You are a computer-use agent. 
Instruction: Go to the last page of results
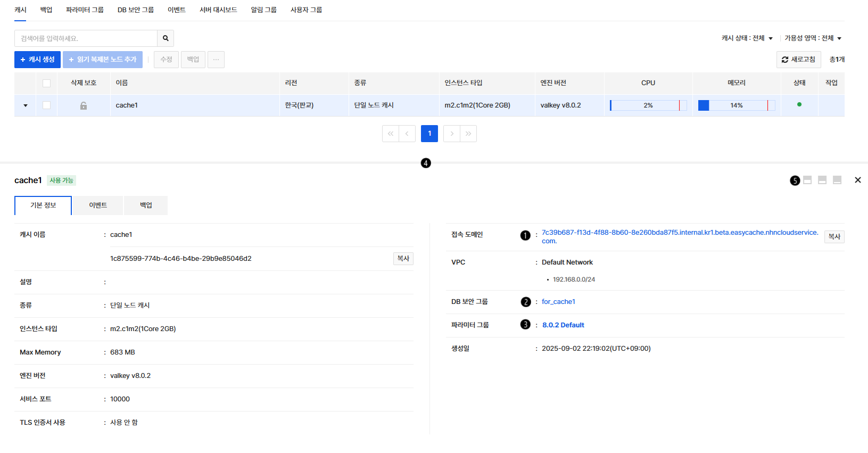click(468, 134)
